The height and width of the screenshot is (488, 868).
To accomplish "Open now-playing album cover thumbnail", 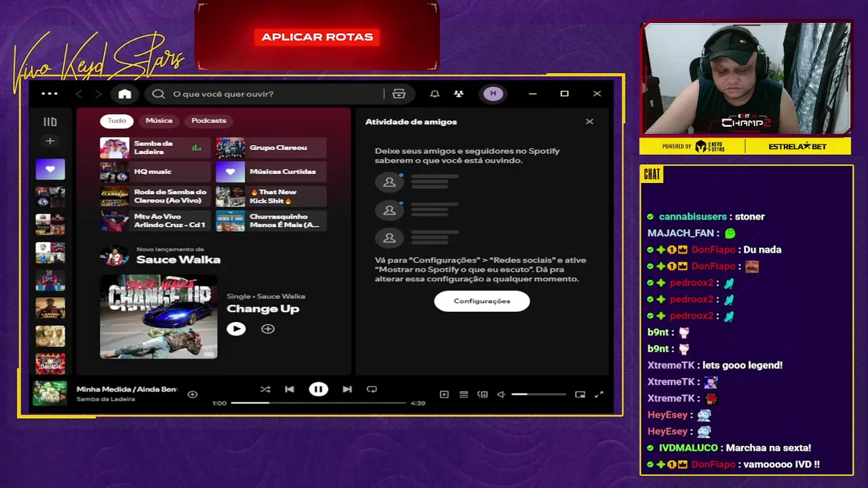I will pos(50,393).
